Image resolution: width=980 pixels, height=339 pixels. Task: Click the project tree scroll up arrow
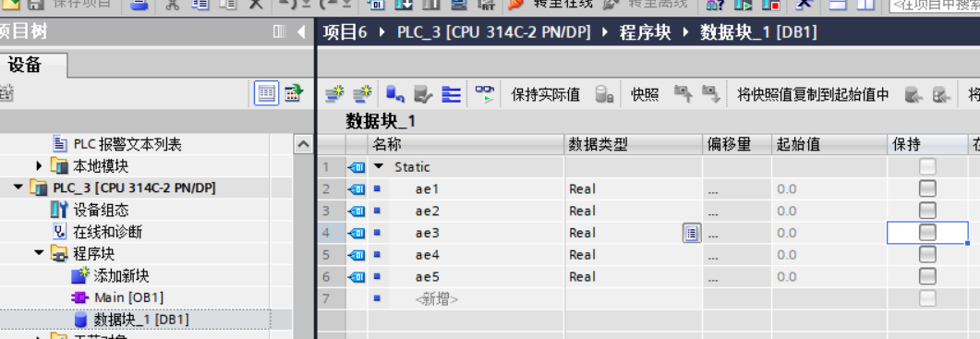point(303,144)
